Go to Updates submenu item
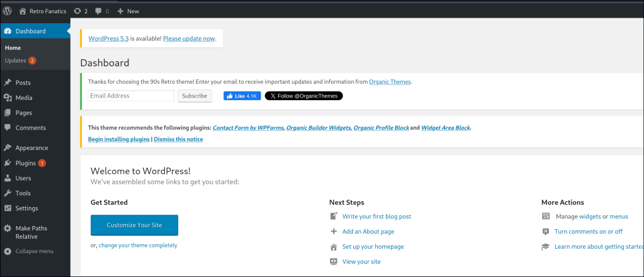The image size is (644, 277). pos(16,60)
